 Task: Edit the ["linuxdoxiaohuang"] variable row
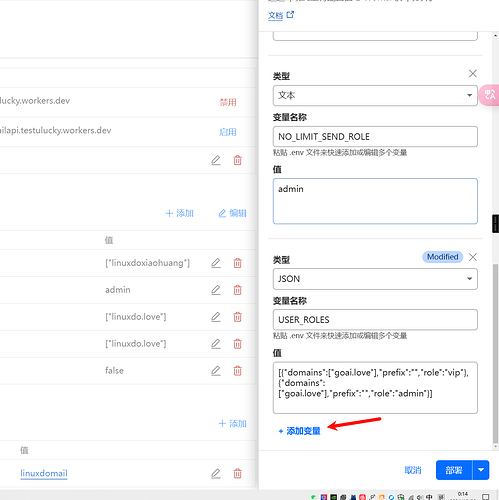(216, 263)
